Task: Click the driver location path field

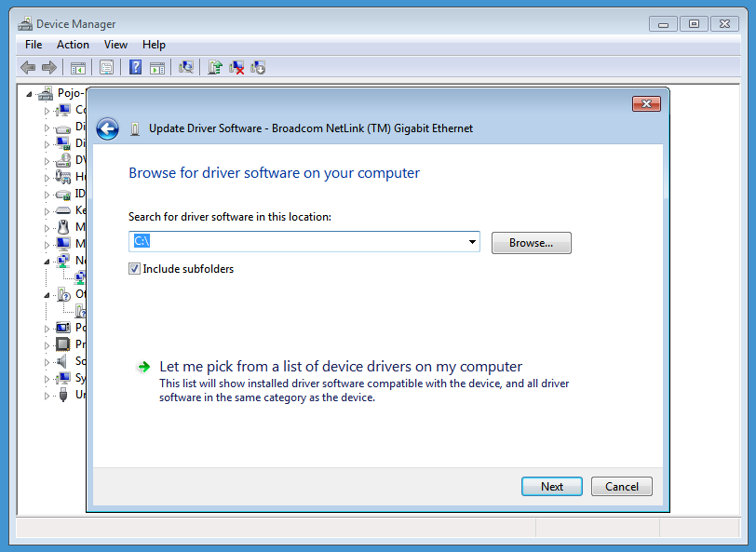Action: tap(304, 241)
